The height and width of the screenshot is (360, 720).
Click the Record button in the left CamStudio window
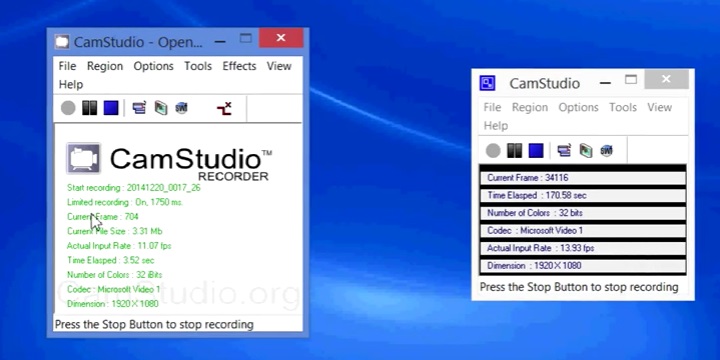point(68,108)
